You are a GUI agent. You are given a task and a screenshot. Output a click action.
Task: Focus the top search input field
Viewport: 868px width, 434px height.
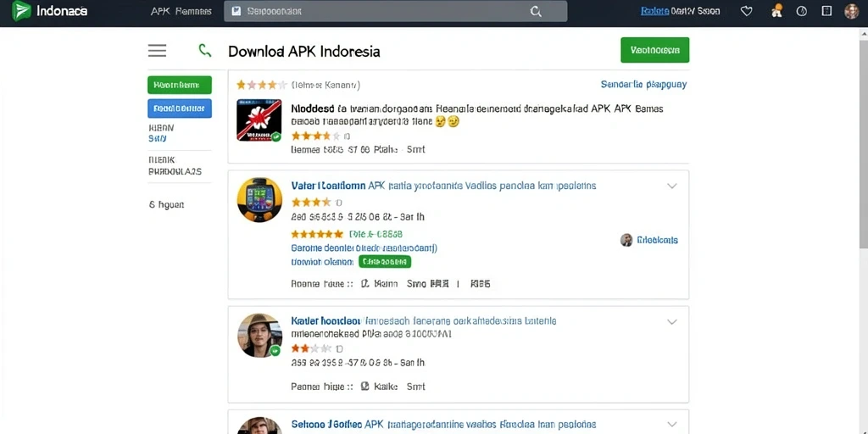click(395, 11)
